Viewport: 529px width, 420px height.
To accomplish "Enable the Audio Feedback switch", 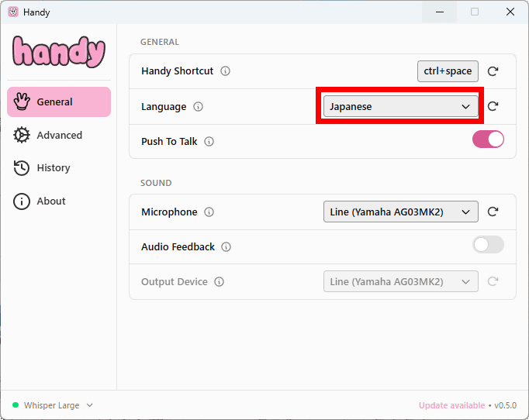I will [488, 245].
